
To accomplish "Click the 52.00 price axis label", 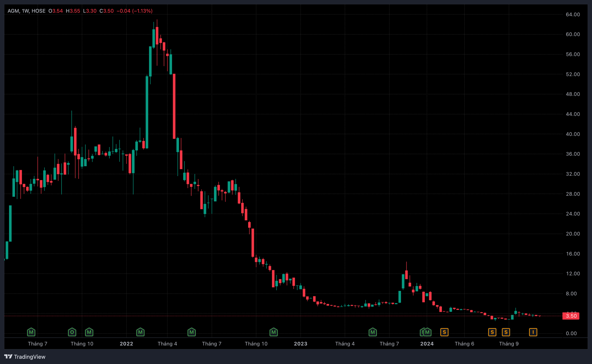I will (573, 74).
